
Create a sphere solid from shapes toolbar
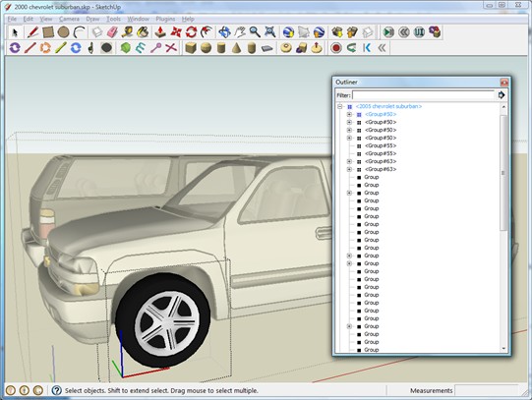click(206, 48)
